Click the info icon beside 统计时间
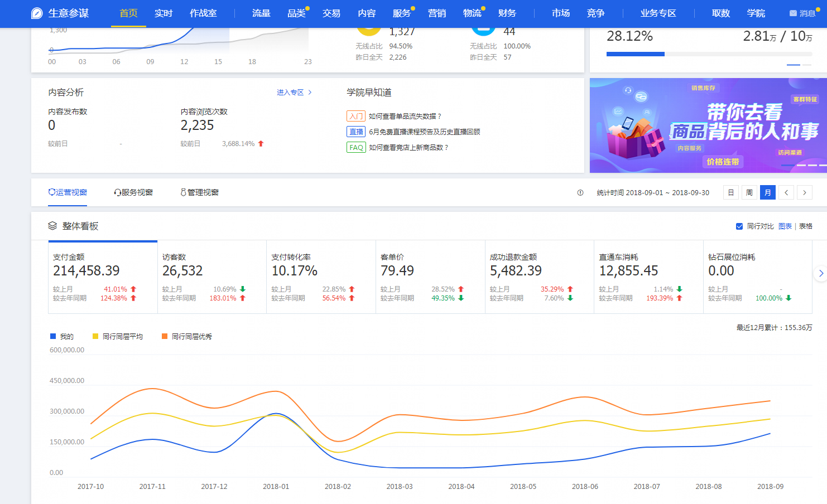 tap(580, 193)
